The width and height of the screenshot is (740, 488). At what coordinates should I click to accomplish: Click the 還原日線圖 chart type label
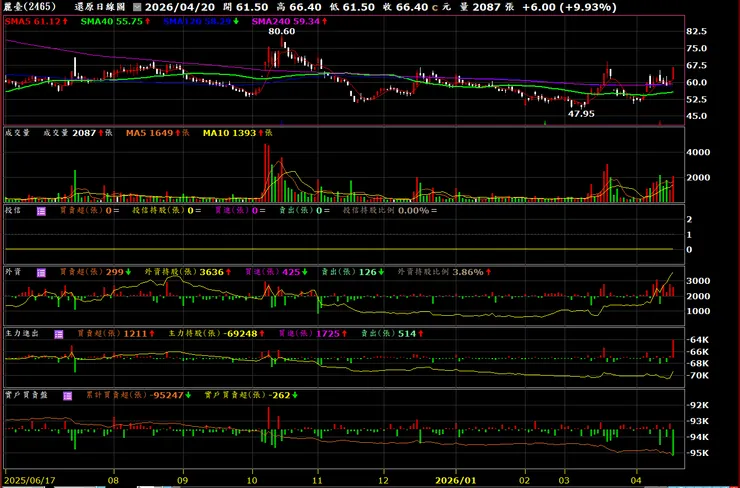(x=100, y=7)
